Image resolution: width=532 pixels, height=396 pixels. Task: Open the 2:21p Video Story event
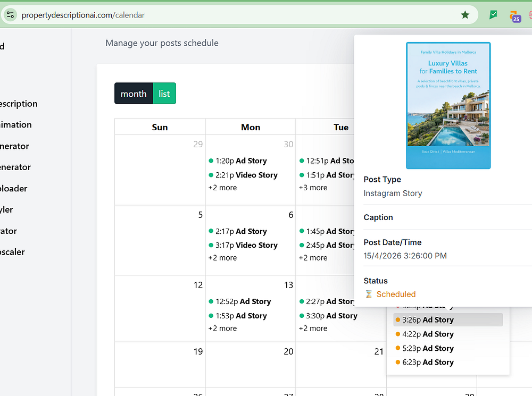pos(243,175)
